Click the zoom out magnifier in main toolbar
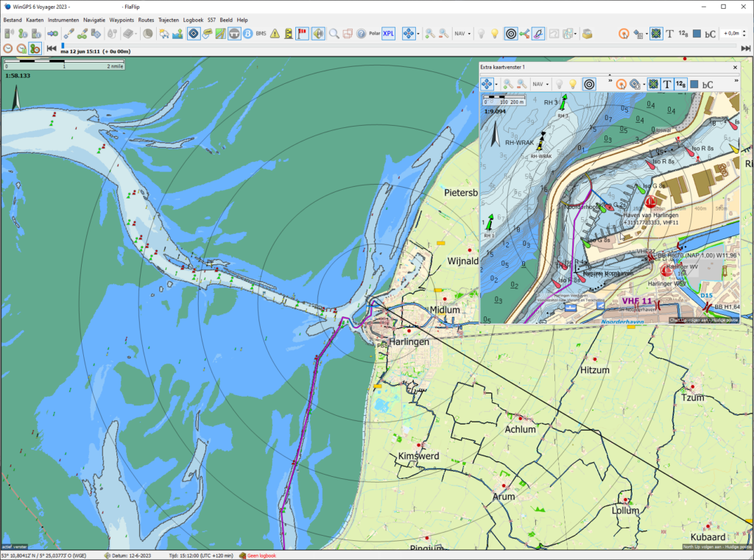The width and height of the screenshot is (754, 560). tap(444, 34)
